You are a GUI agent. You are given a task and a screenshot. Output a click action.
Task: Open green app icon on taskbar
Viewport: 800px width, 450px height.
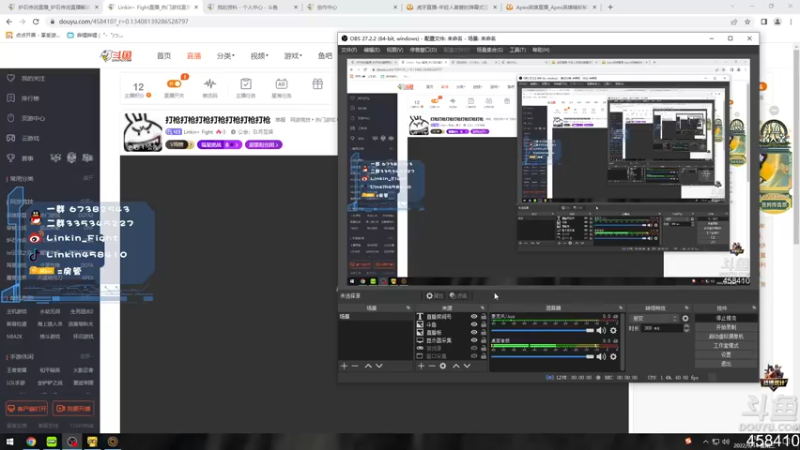click(x=52, y=441)
